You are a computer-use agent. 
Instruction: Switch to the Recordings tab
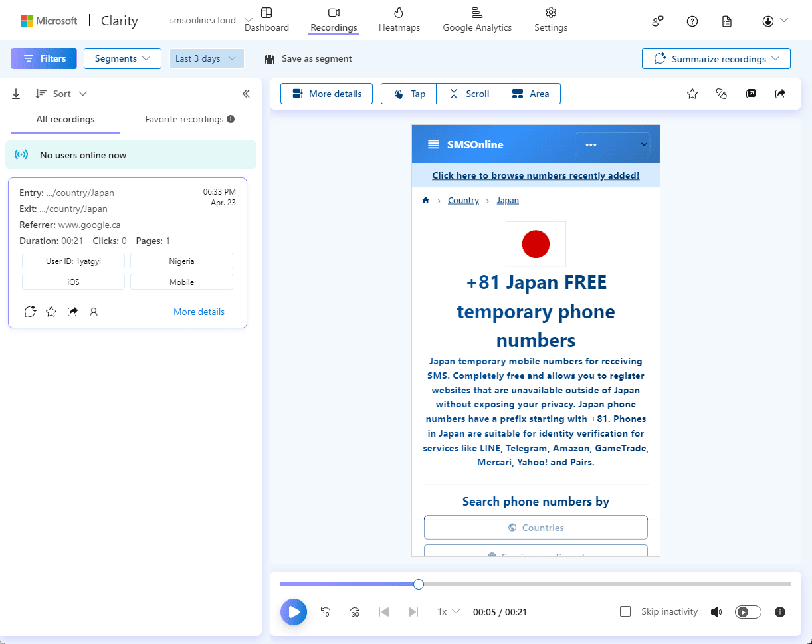334,20
